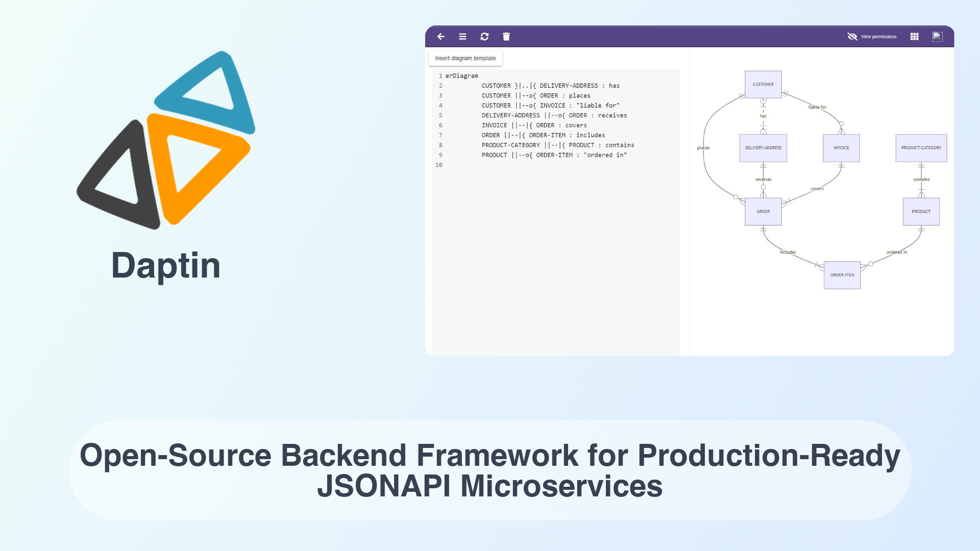Click the 'includes' label in diagram

(788, 252)
